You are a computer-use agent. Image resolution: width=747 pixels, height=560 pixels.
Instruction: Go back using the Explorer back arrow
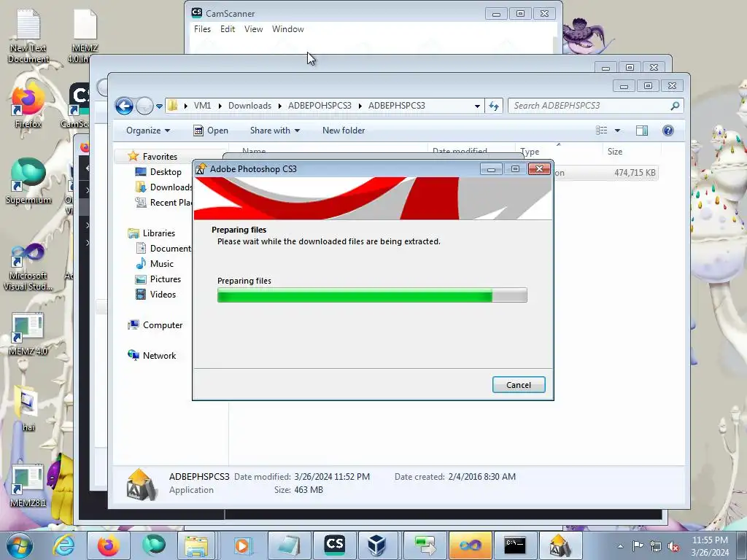click(x=124, y=106)
